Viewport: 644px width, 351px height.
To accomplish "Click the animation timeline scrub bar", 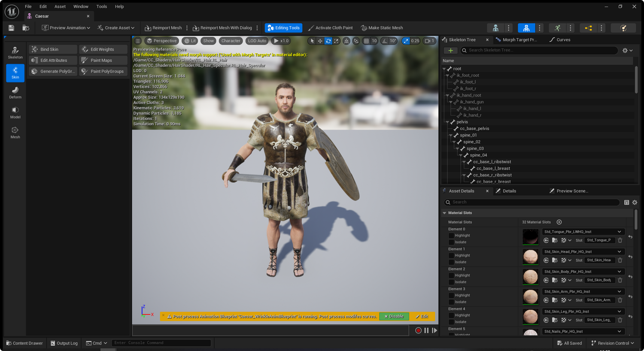I will [270, 330].
